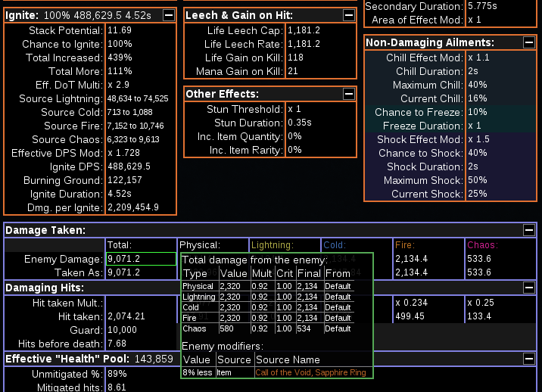
Task: Click the Eff. DoT Multi value x 2.9
Action: click(x=118, y=85)
